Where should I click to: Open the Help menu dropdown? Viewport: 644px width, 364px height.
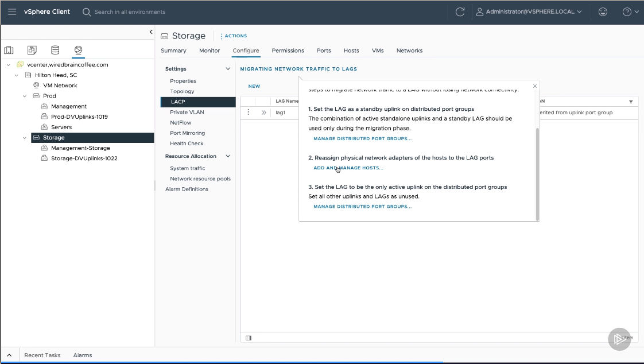click(630, 11)
